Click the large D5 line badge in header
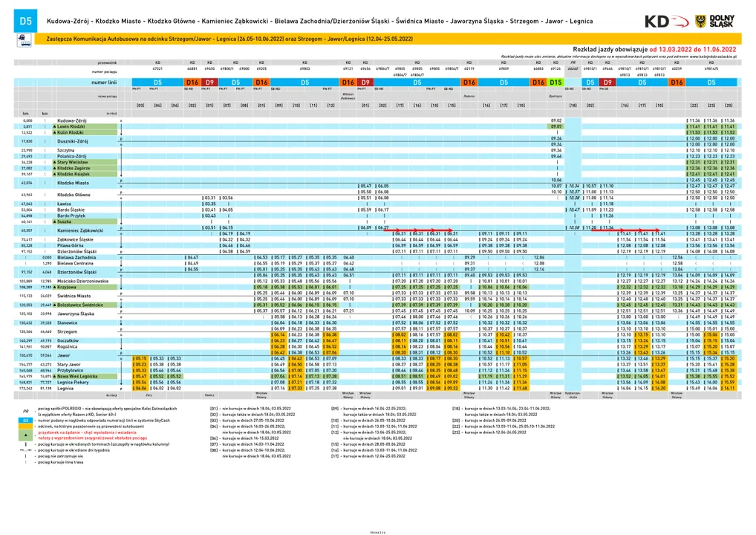This screenshot has width=756, height=535. pyautogui.click(x=25, y=21)
